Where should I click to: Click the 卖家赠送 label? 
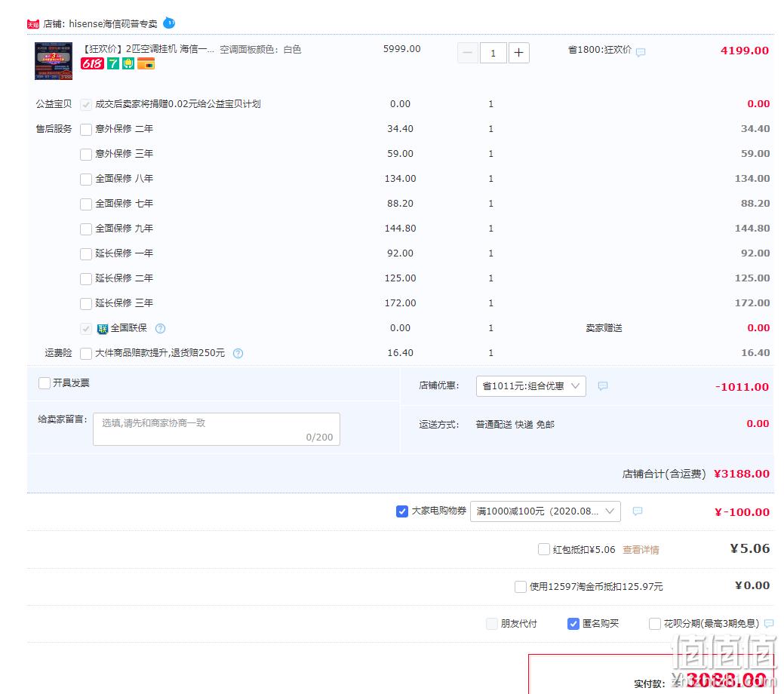coord(604,328)
